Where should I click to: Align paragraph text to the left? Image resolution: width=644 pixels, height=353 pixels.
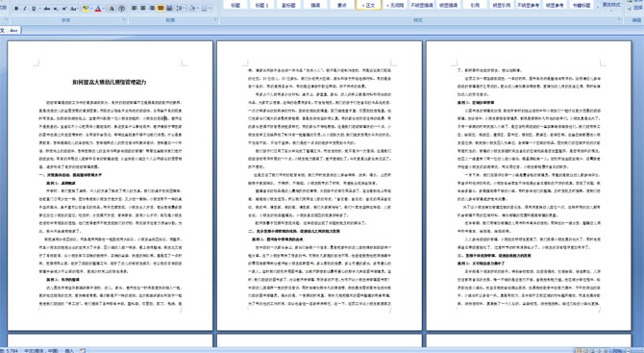pos(135,9)
